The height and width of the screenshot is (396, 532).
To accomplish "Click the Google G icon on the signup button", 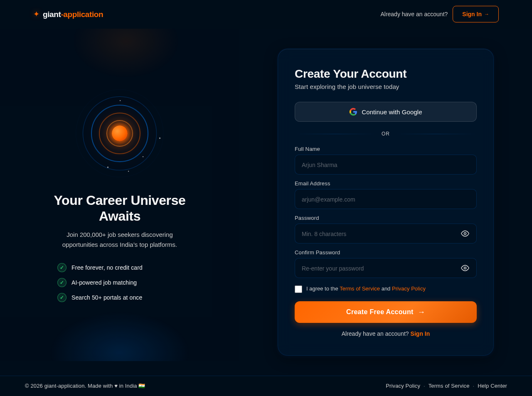I will [x=352, y=111].
